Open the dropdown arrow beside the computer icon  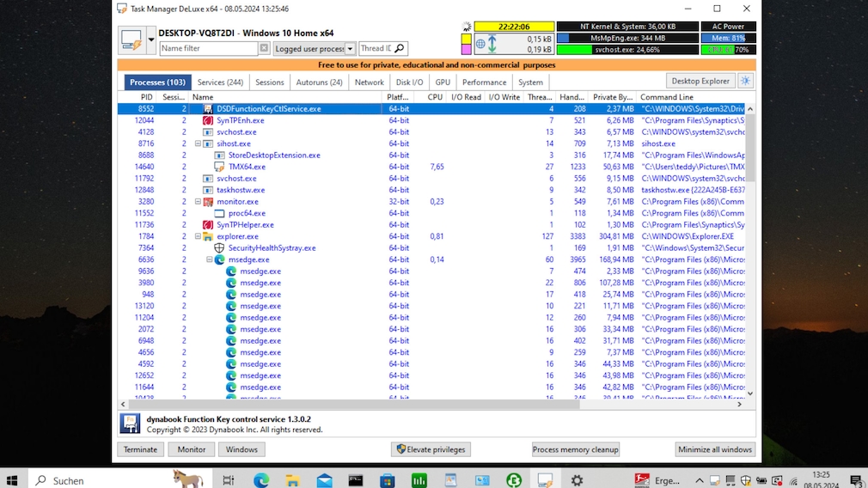pyautogui.click(x=150, y=40)
